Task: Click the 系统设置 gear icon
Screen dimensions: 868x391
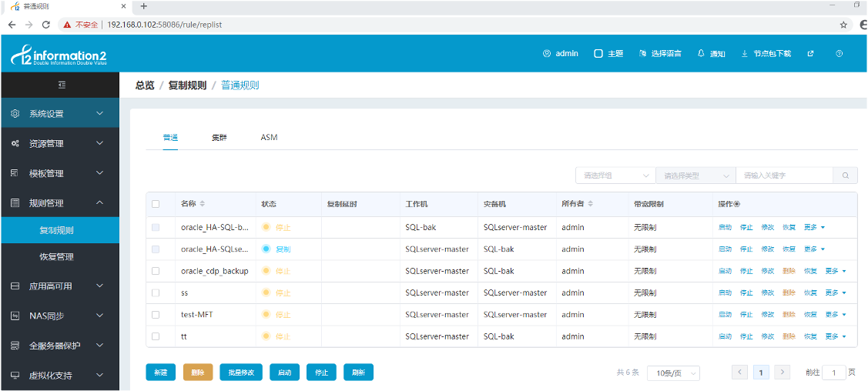Action: pyautogui.click(x=15, y=113)
